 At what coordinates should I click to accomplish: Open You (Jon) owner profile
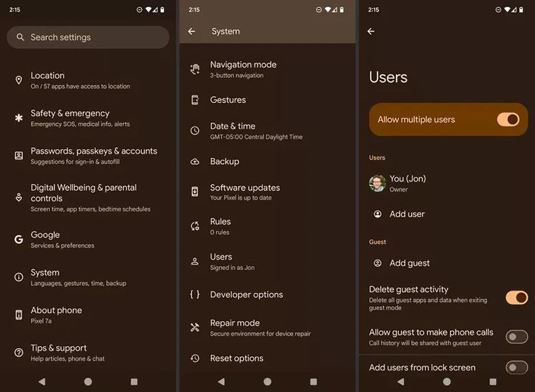[447, 183]
